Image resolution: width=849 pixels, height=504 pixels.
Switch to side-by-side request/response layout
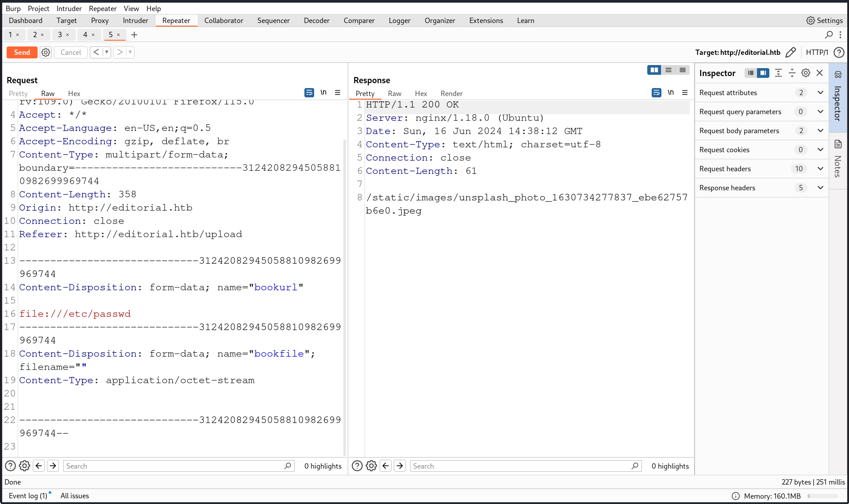pyautogui.click(x=654, y=70)
